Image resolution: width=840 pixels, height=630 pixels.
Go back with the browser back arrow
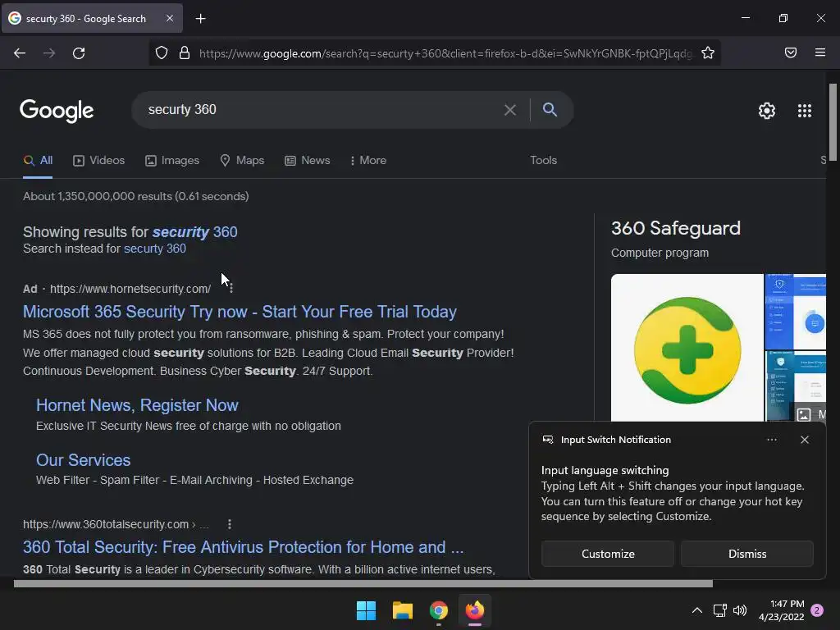[20, 53]
